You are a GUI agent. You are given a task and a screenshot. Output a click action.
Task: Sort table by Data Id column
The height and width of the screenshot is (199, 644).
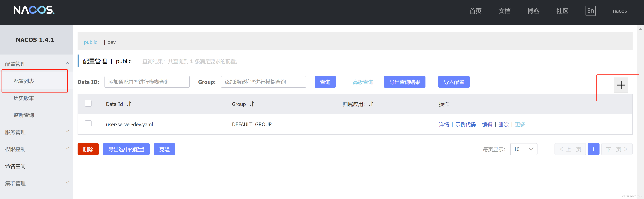(x=129, y=104)
